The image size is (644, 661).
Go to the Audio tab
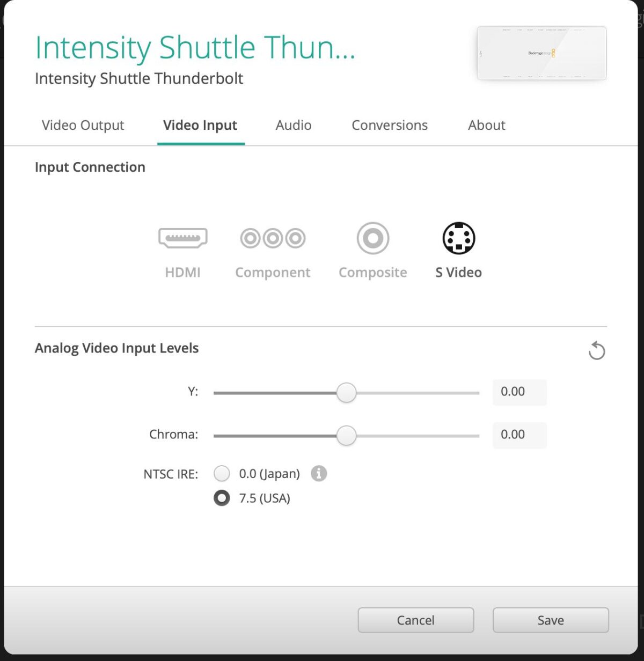294,125
